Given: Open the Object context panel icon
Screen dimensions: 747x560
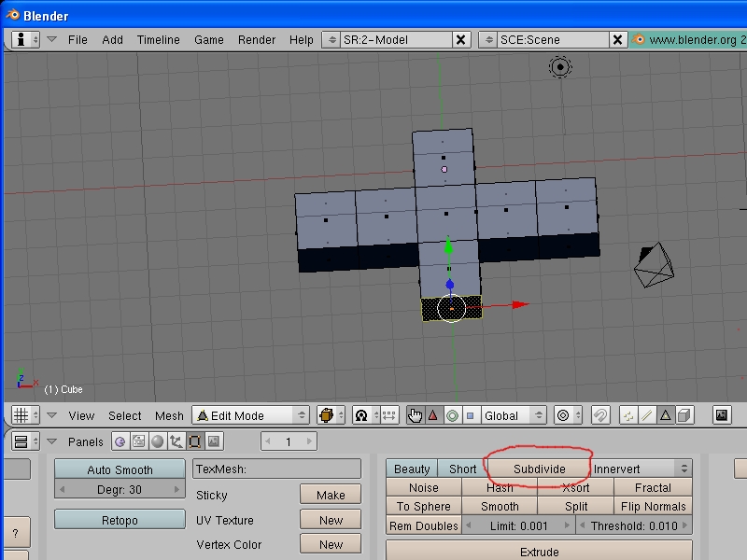Looking at the screenshot, I should coord(176,441).
